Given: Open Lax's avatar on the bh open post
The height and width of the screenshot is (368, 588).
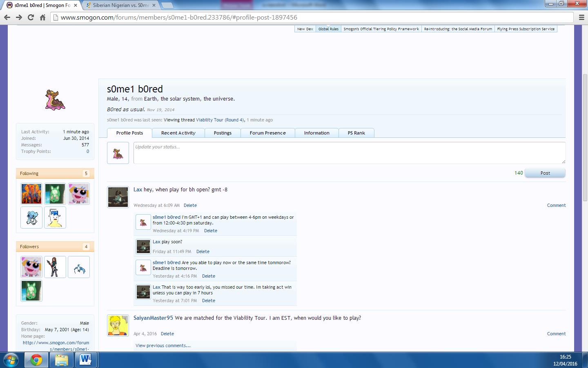Looking at the screenshot, I should (118, 197).
